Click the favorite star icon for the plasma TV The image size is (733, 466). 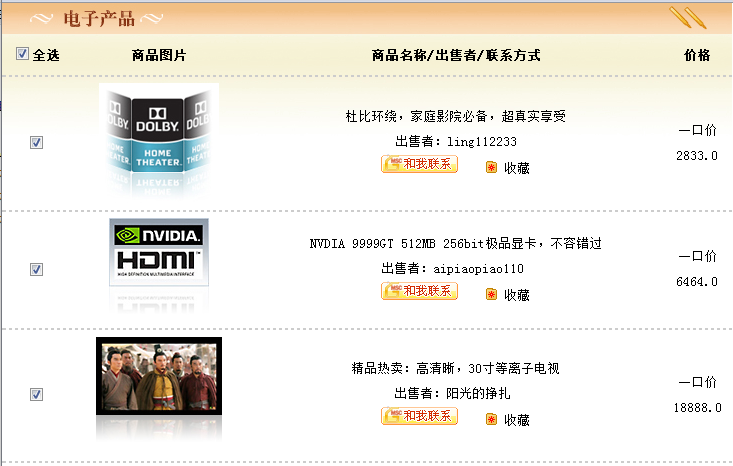tap(491, 419)
